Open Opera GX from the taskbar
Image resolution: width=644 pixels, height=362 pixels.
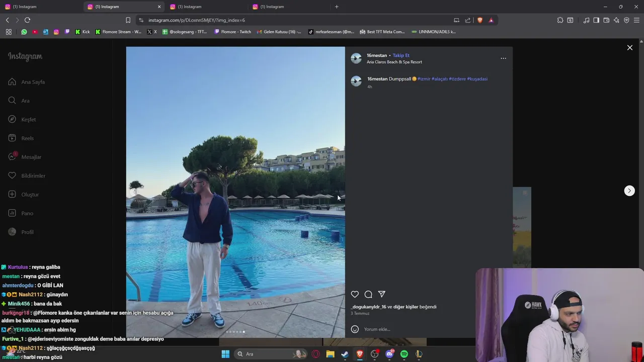tap(315, 354)
